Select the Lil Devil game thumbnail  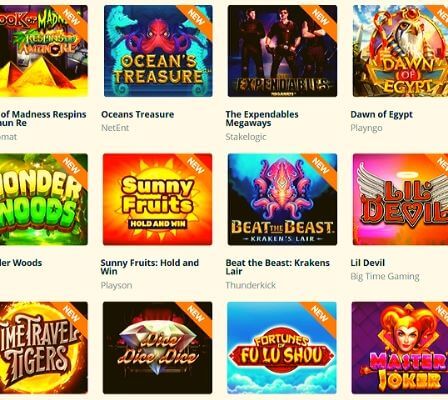pos(400,199)
